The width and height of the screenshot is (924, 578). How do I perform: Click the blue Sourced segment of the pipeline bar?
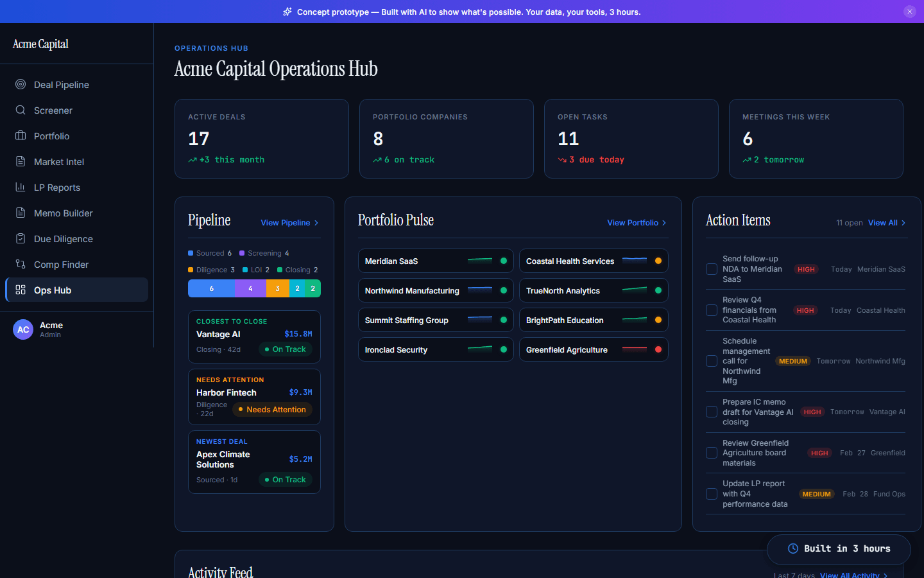point(210,288)
